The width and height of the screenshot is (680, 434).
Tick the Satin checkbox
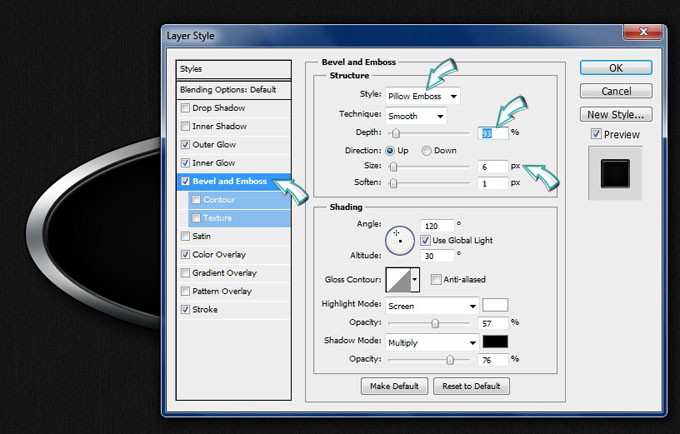(185, 236)
